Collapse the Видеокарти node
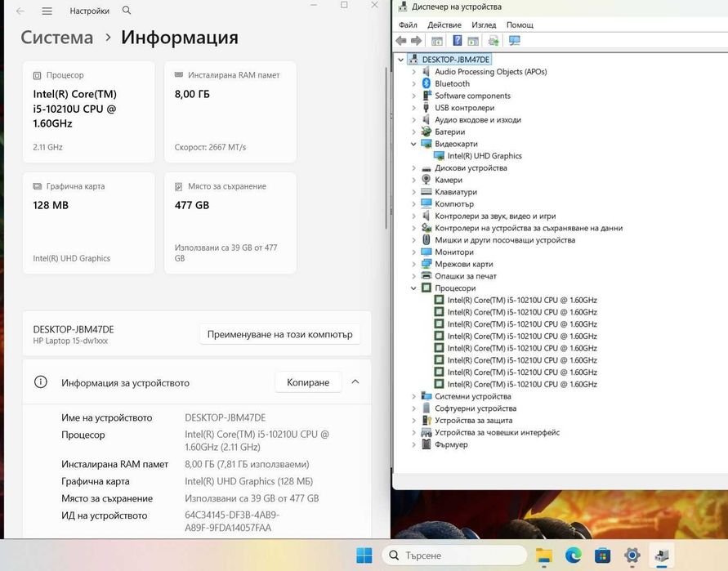Viewport: 728px width, 571px height. click(x=413, y=144)
